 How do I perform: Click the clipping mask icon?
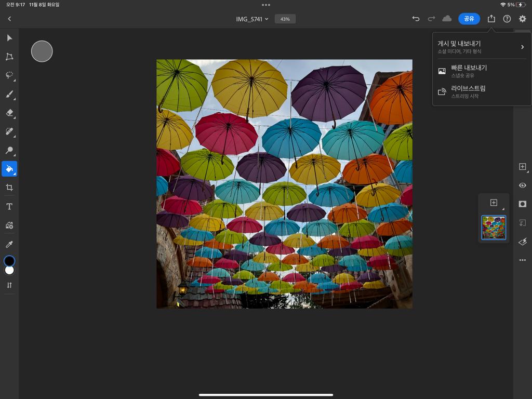(523, 222)
